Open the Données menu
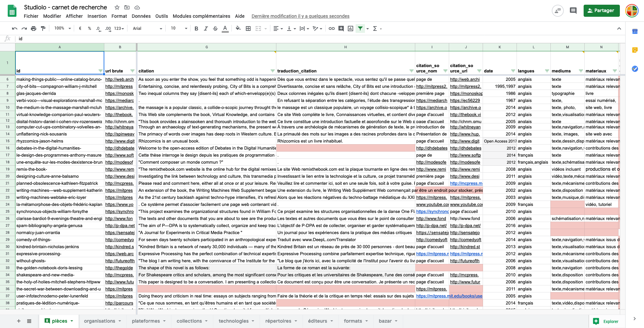 141,16
